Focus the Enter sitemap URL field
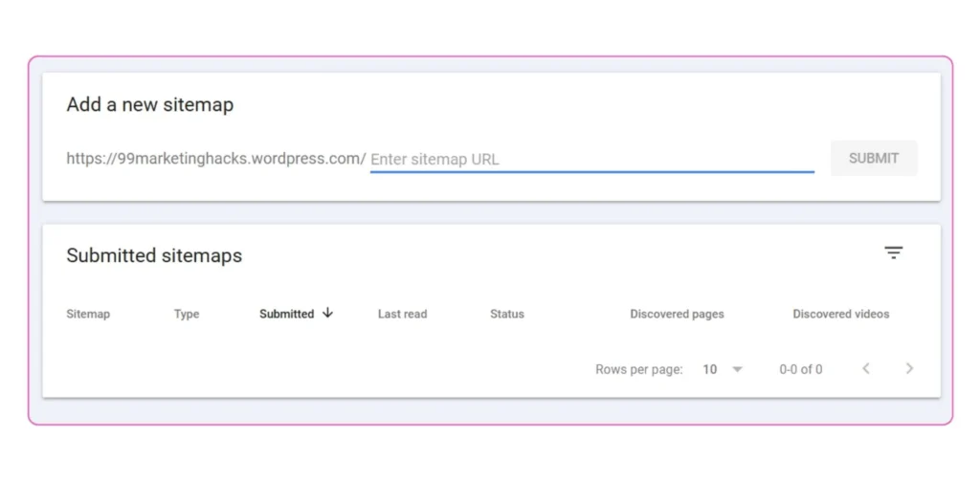Image resolution: width=980 pixels, height=481 pixels. pos(591,159)
